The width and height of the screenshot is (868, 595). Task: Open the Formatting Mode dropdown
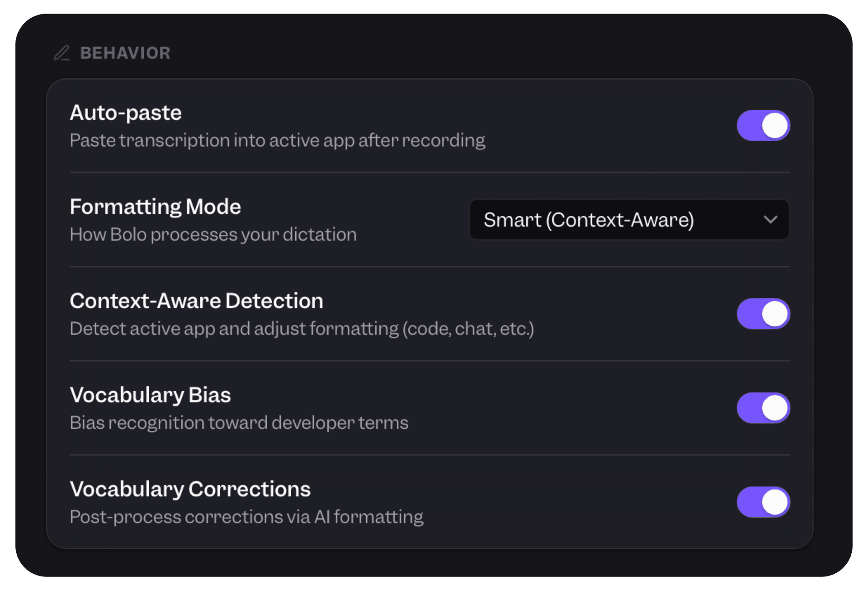[629, 220]
